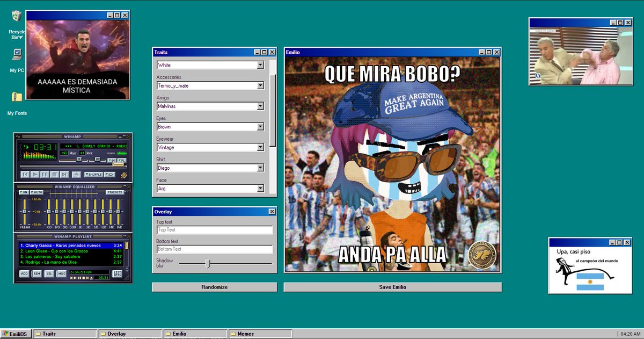644x339 pixels.
Task: Click the Winamp 03:31 time display
Action: point(45,147)
